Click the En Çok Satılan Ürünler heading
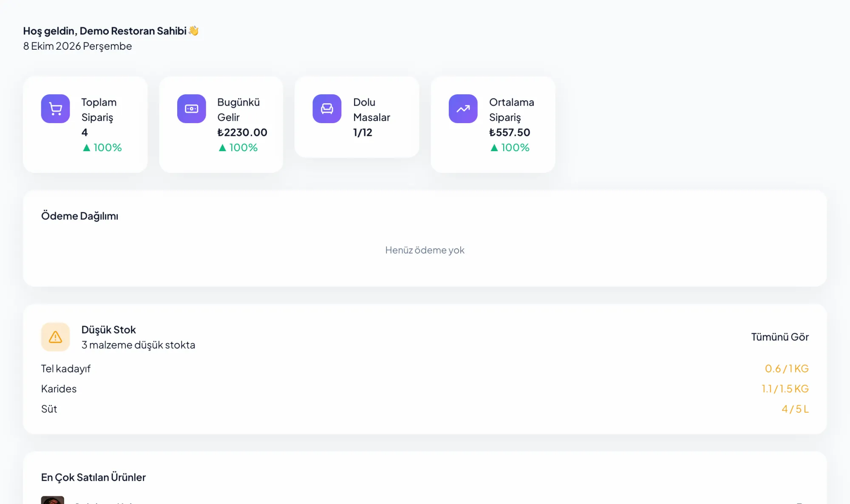 pyautogui.click(x=93, y=477)
